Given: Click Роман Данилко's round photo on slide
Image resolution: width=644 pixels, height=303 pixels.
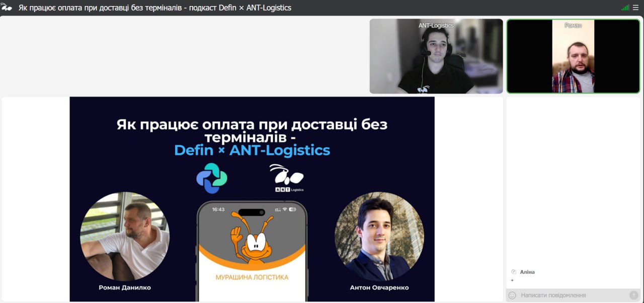Looking at the screenshot, I should click(x=125, y=236).
